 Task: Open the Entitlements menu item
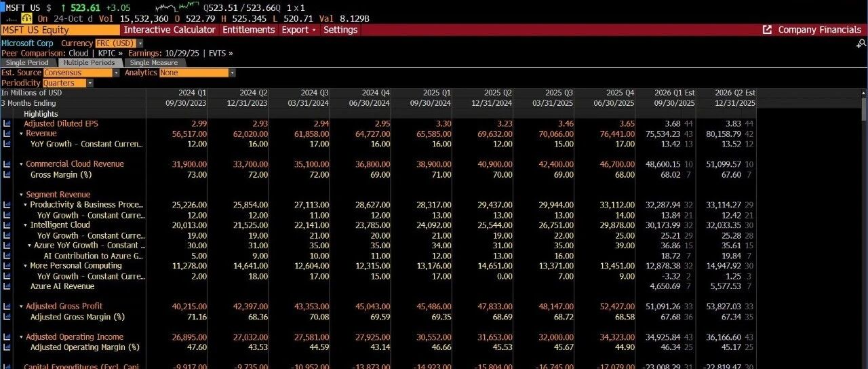(x=249, y=30)
